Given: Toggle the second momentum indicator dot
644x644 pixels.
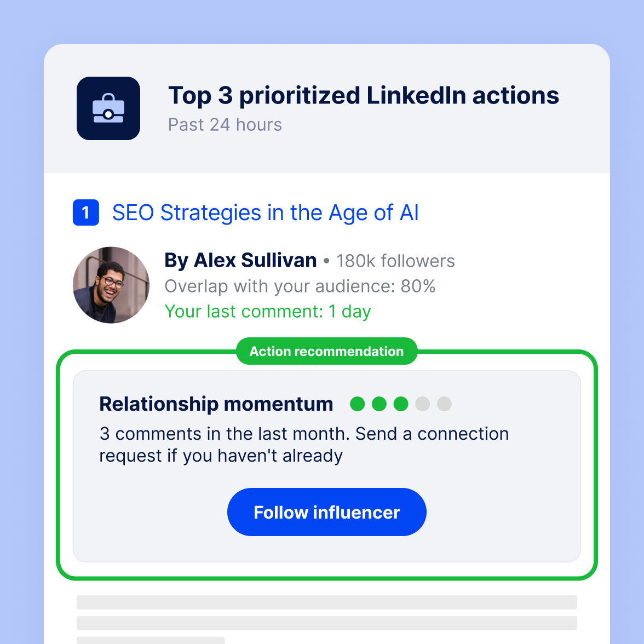Looking at the screenshot, I should click(379, 404).
